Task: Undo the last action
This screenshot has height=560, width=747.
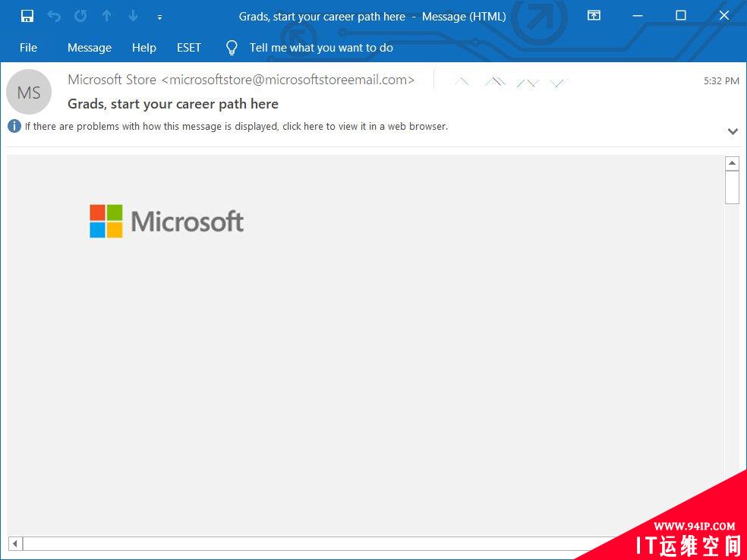Action: coord(54,16)
